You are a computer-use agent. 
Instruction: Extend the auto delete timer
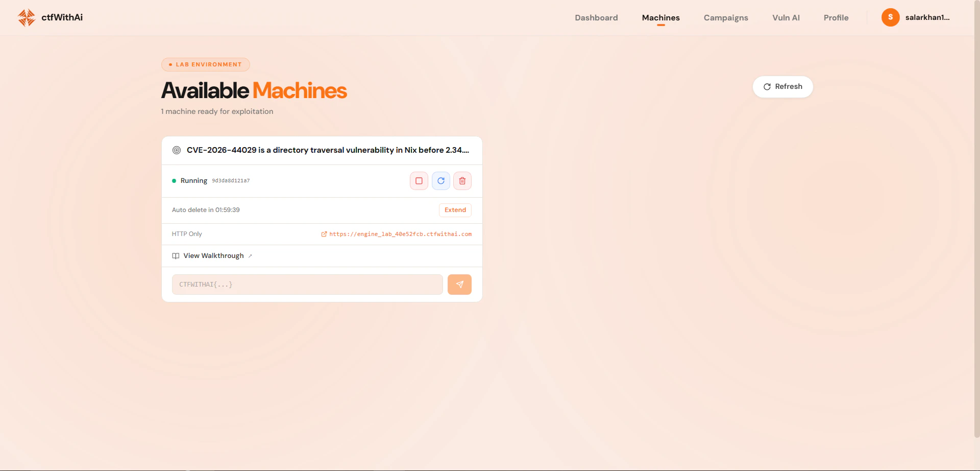[x=455, y=210]
